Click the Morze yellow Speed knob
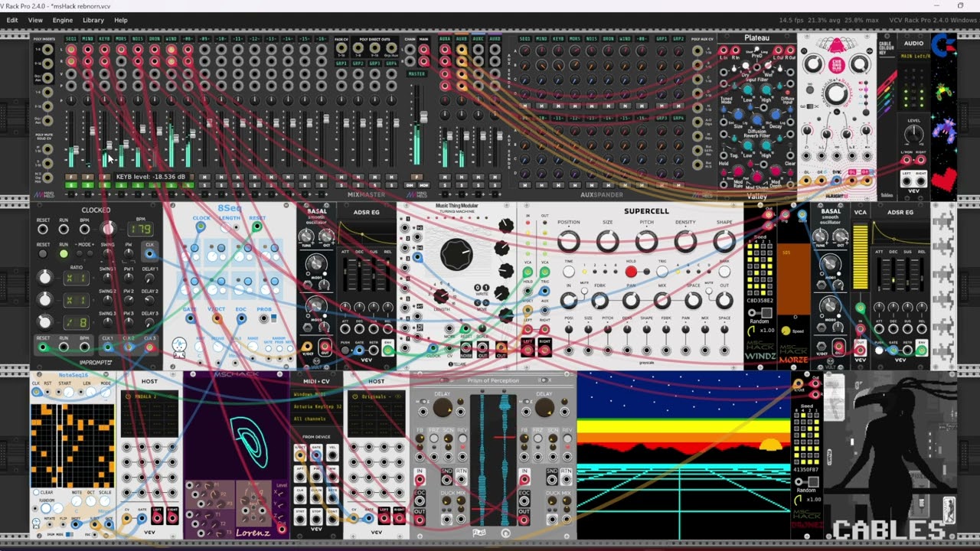Image resolution: width=980 pixels, height=551 pixels. click(786, 331)
